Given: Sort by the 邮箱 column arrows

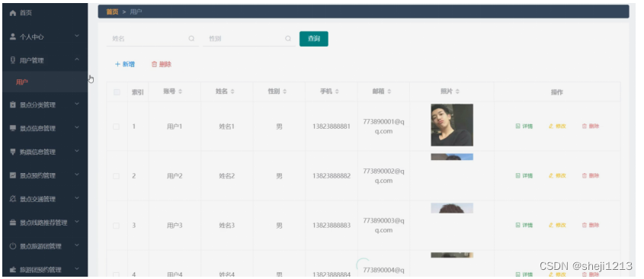Looking at the screenshot, I should point(389,91).
